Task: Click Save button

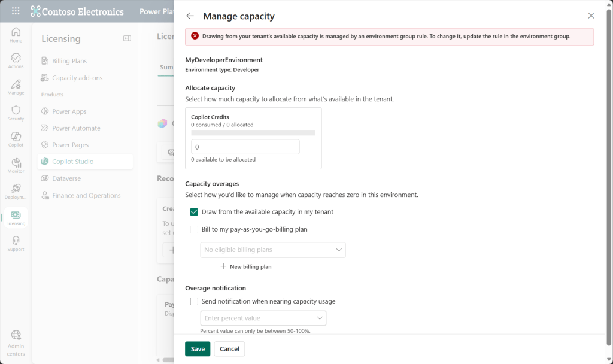Action: (x=198, y=349)
